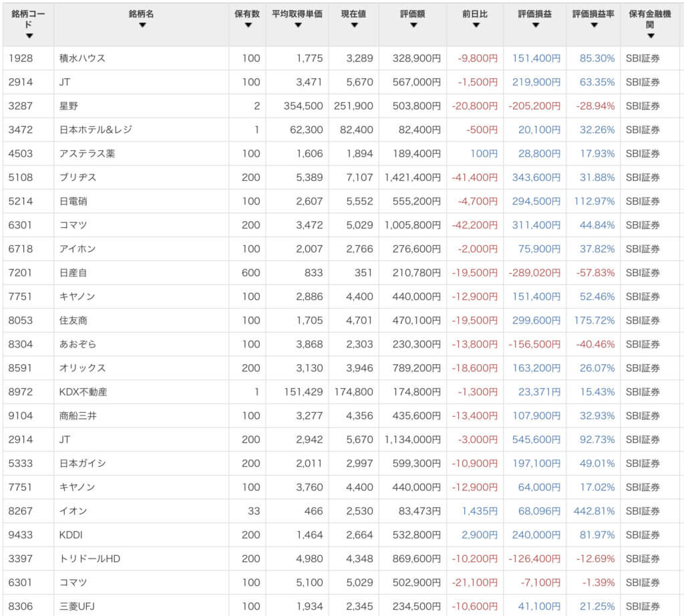Sort by 保有数 using its arrow
The width and height of the screenshot is (684, 616).
tap(248, 25)
